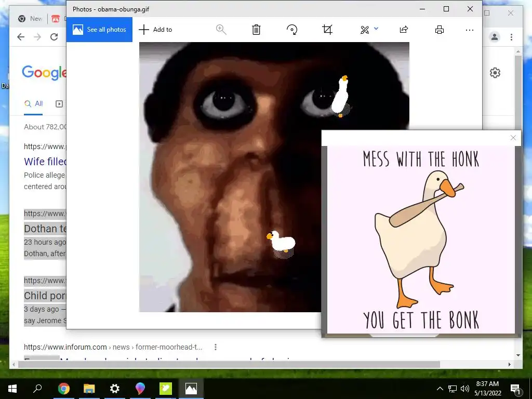Click scroll right arrow in Chrome
Viewport: 532px width, 399px height.
coord(509,364)
